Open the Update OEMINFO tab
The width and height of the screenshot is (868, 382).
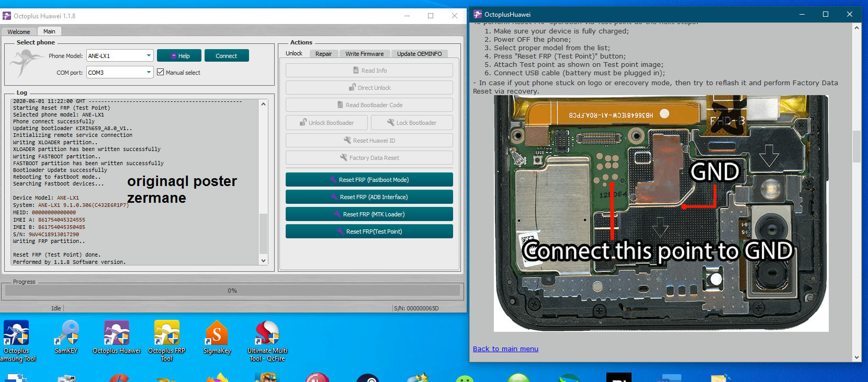click(x=419, y=54)
